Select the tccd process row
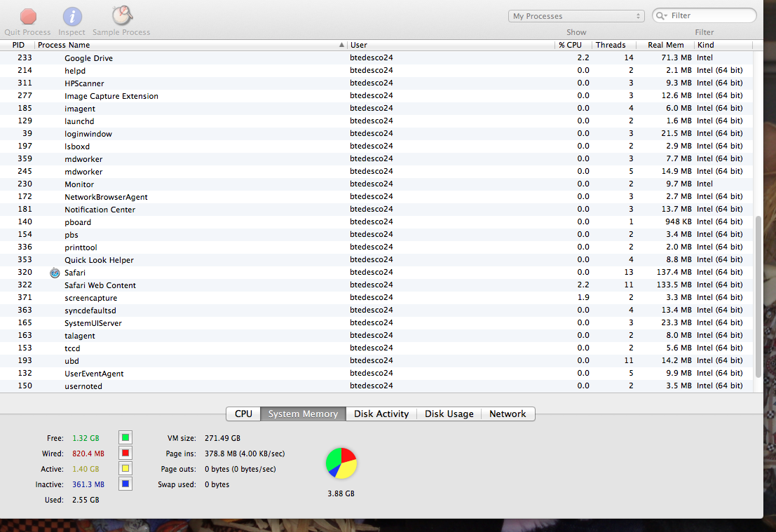 [376, 348]
